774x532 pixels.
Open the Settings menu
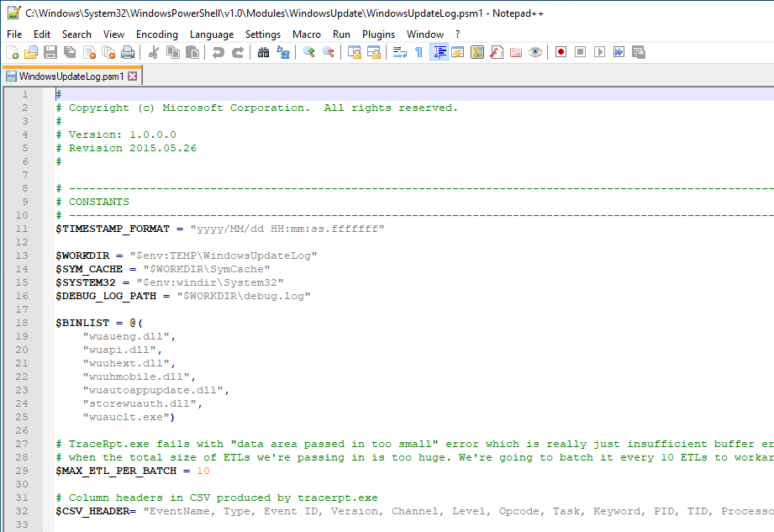click(262, 34)
